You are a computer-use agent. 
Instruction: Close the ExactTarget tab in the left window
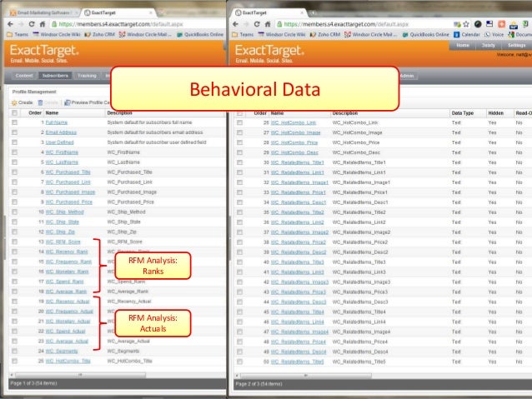[151, 12]
